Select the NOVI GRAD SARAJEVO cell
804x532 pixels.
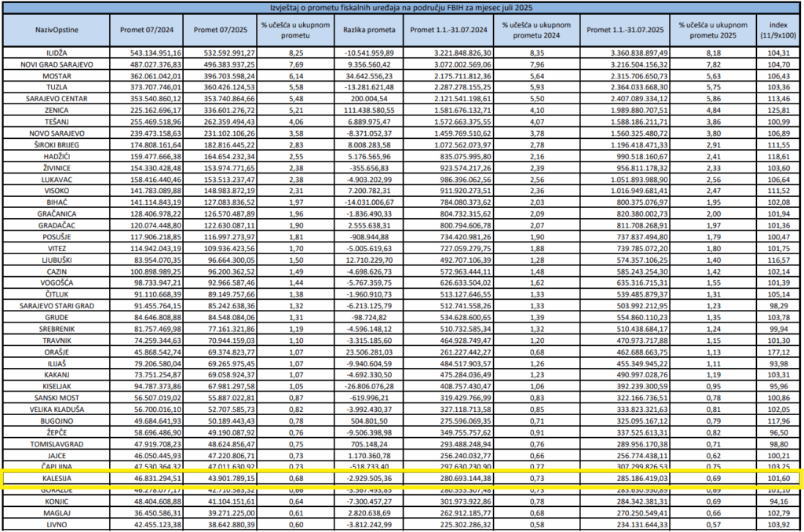pos(56,65)
